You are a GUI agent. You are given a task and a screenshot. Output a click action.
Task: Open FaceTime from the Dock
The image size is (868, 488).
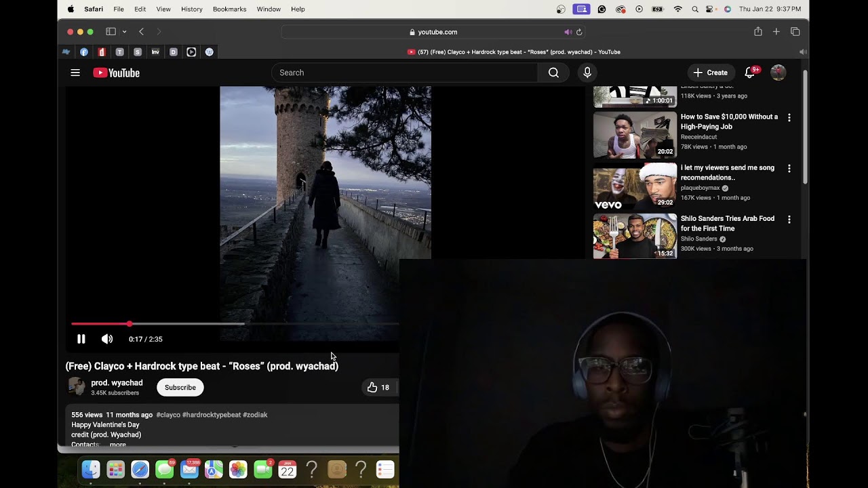(x=263, y=469)
